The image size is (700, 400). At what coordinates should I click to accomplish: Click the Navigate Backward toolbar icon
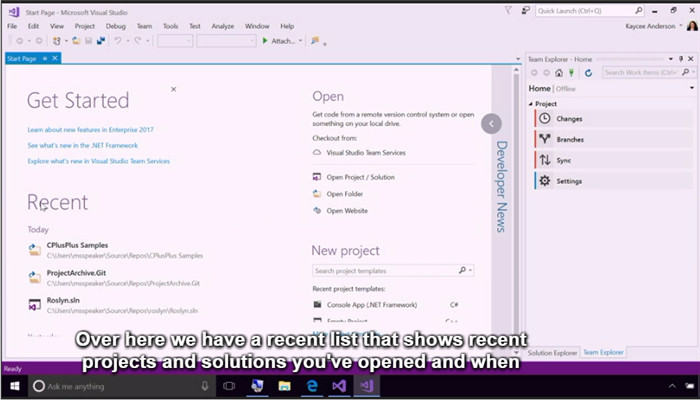(20, 41)
